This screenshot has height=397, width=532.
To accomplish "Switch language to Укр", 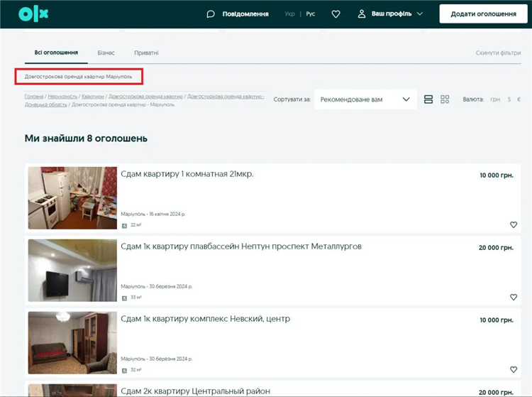I will tap(289, 14).
